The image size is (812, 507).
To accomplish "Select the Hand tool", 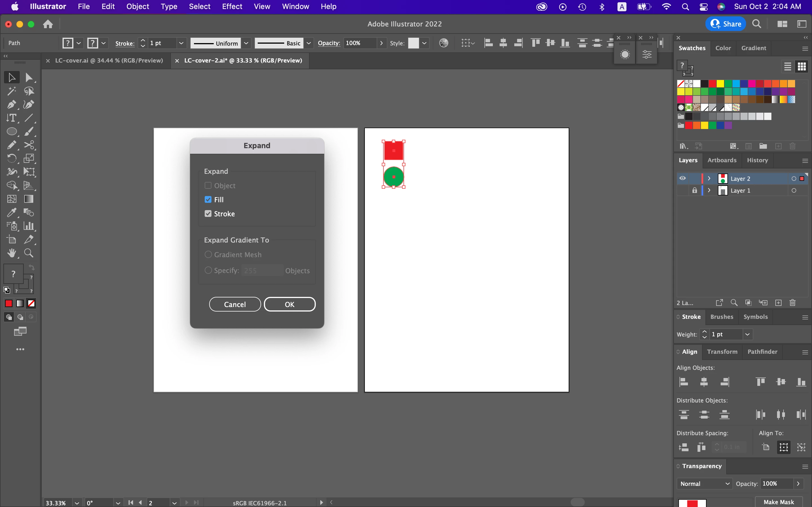I will pos(12,253).
